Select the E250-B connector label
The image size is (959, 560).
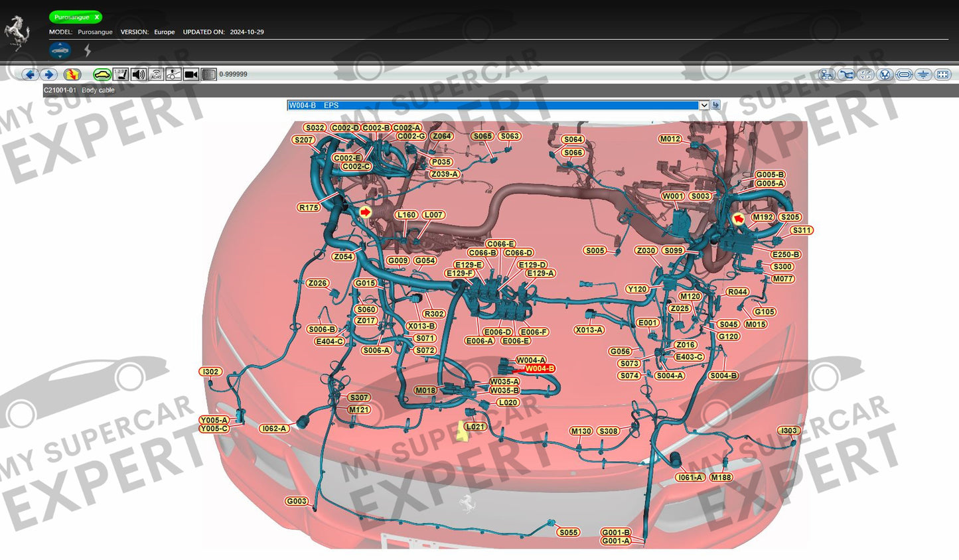(x=785, y=255)
